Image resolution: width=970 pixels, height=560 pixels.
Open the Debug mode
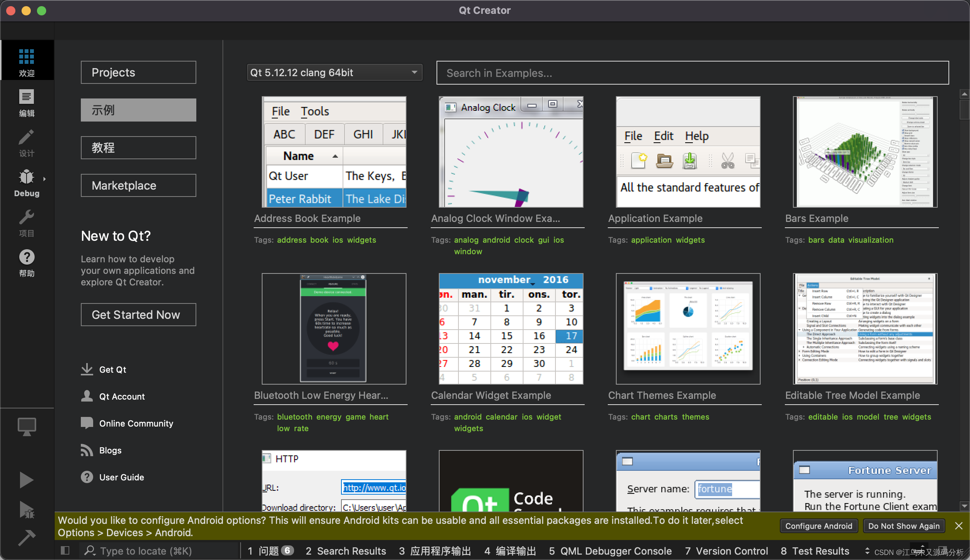(27, 182)
